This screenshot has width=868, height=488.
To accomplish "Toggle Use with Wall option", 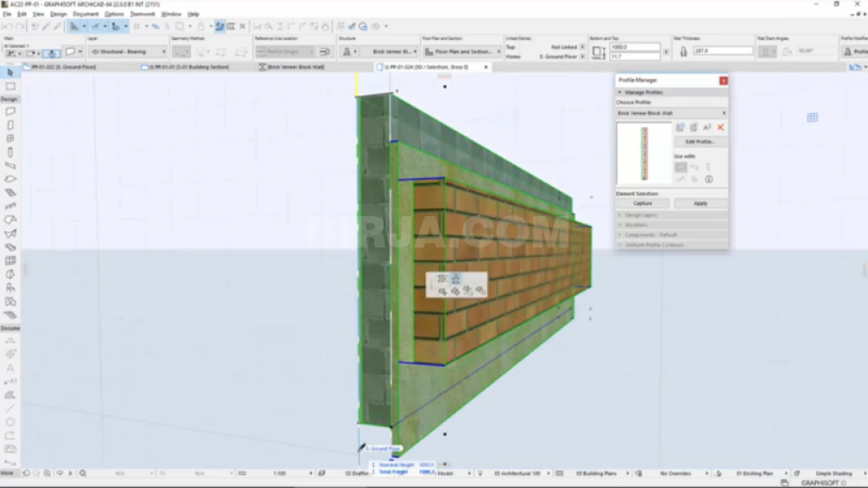I will [x=681, y=167].
